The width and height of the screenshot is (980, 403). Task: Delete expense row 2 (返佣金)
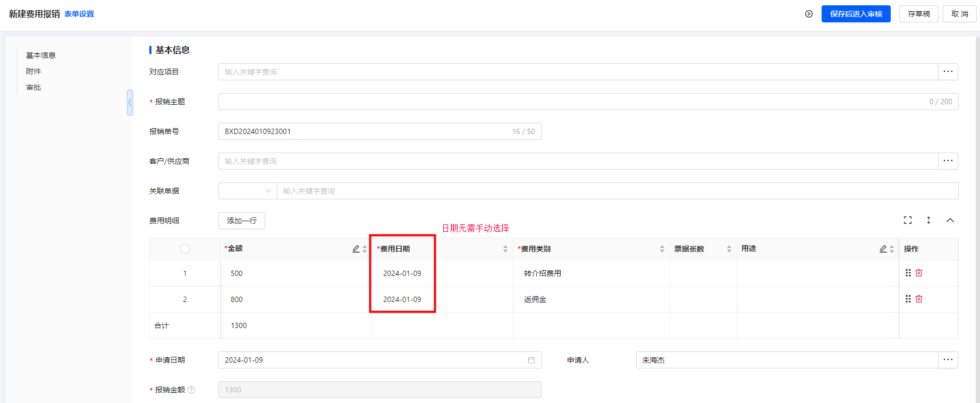(x=919, y=299)
